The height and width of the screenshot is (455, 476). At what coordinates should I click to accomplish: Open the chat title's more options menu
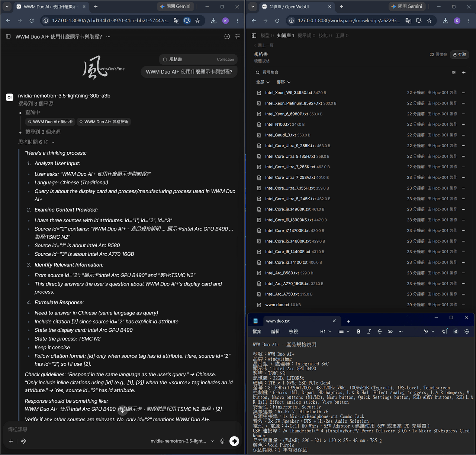click(108, 36)
